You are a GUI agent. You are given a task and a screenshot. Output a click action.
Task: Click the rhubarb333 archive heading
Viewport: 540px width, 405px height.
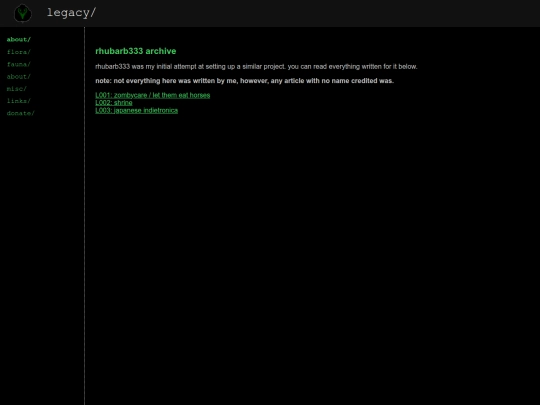click(x=136, y=51)
